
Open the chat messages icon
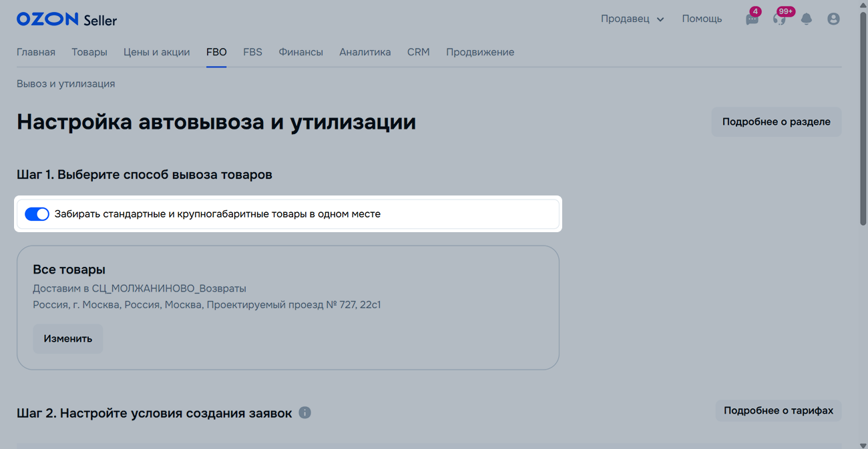tap(752, 19)
